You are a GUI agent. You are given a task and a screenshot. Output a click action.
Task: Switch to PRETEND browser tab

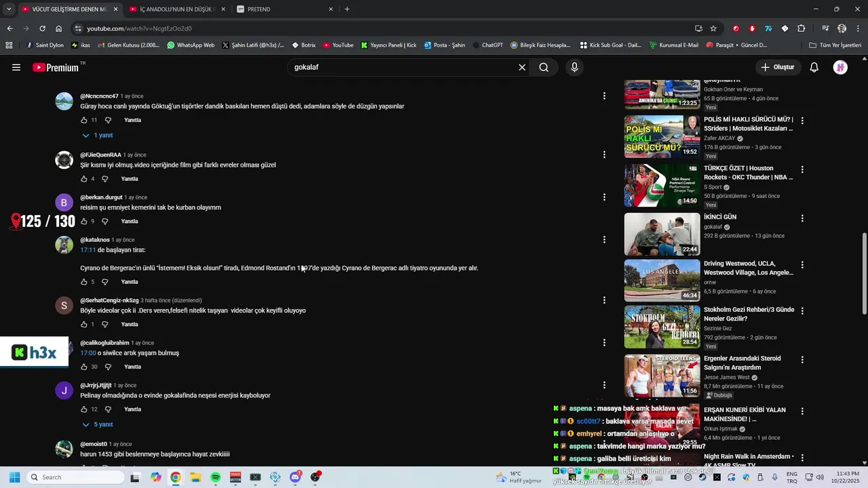tap(285, 9)
